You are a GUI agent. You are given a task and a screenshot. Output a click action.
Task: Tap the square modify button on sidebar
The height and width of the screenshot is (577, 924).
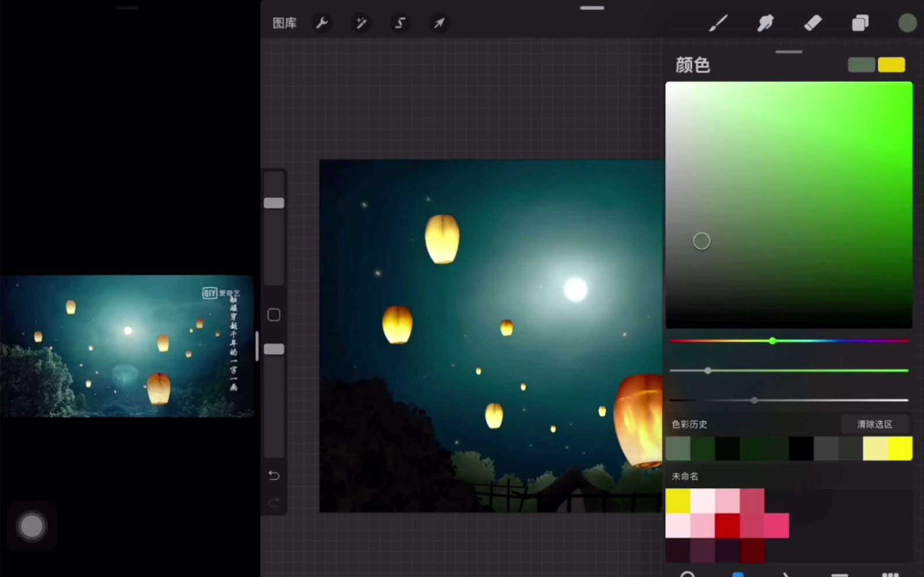[x=274, y=315]
